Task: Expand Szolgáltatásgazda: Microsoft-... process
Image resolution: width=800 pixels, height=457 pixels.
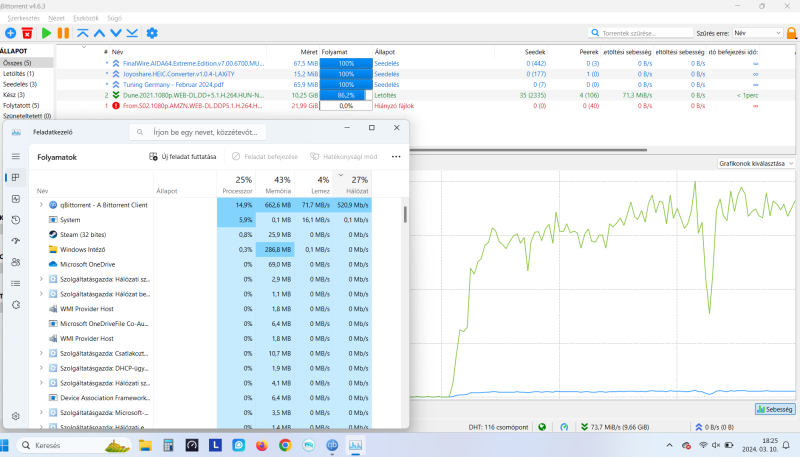Action: click(41, 413)
